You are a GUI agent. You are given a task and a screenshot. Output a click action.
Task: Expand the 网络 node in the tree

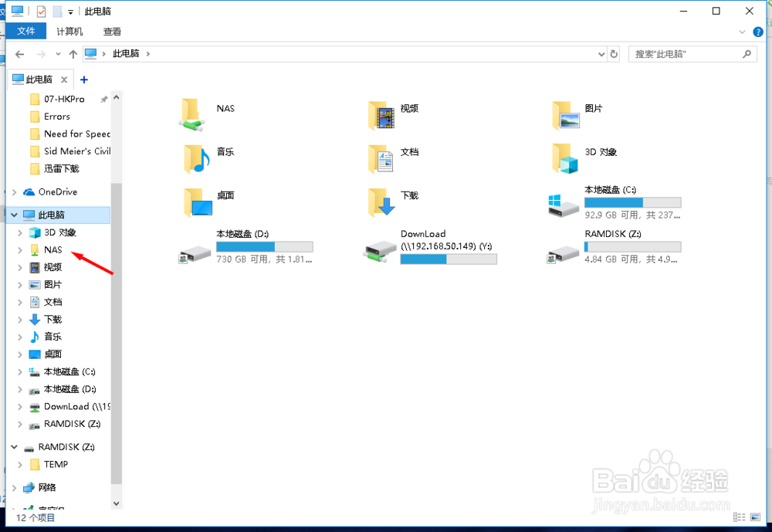(x=14, y=488)
